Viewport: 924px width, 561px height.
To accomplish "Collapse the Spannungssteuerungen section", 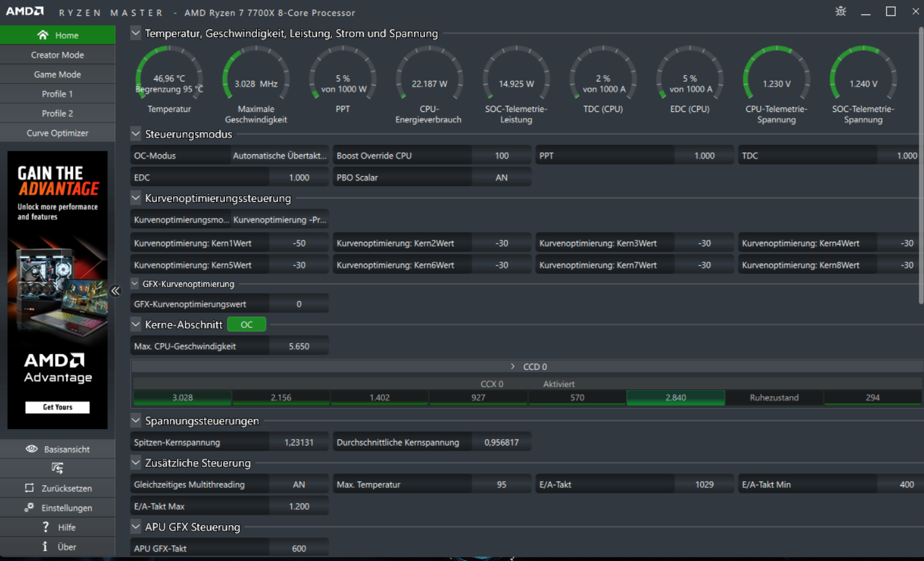I will 136,420.
